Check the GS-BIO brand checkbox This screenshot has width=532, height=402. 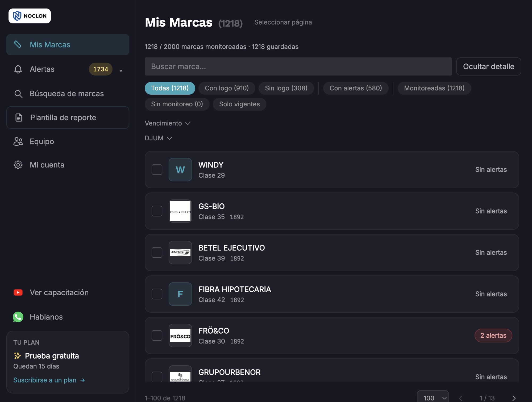(157, 211)
